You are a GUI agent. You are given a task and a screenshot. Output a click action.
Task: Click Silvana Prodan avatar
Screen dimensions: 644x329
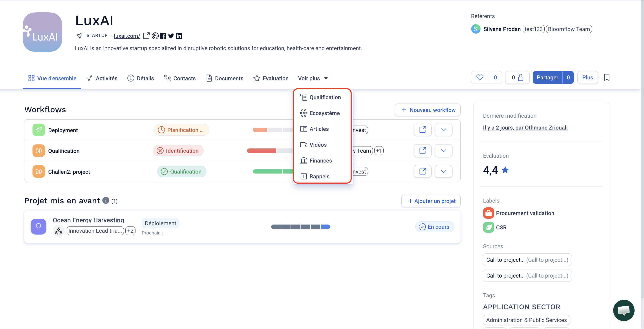476,29
